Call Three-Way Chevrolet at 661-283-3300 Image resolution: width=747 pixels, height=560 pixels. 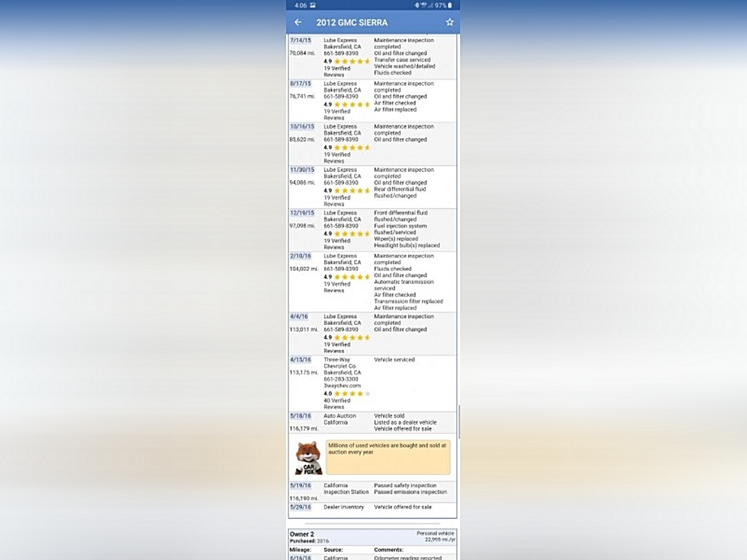[x=341, y=379]
